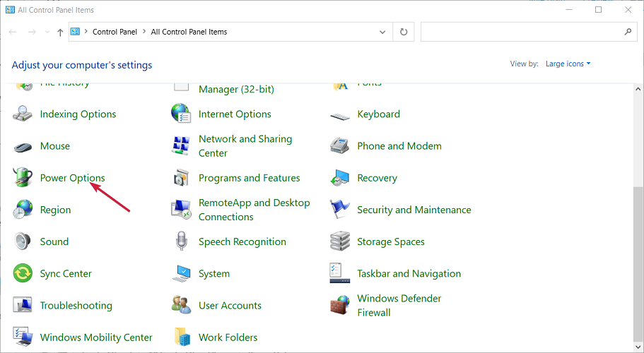Open the Storage Spaces link
The height and width of the screenshot is (353, 644).
coord(391,242)
